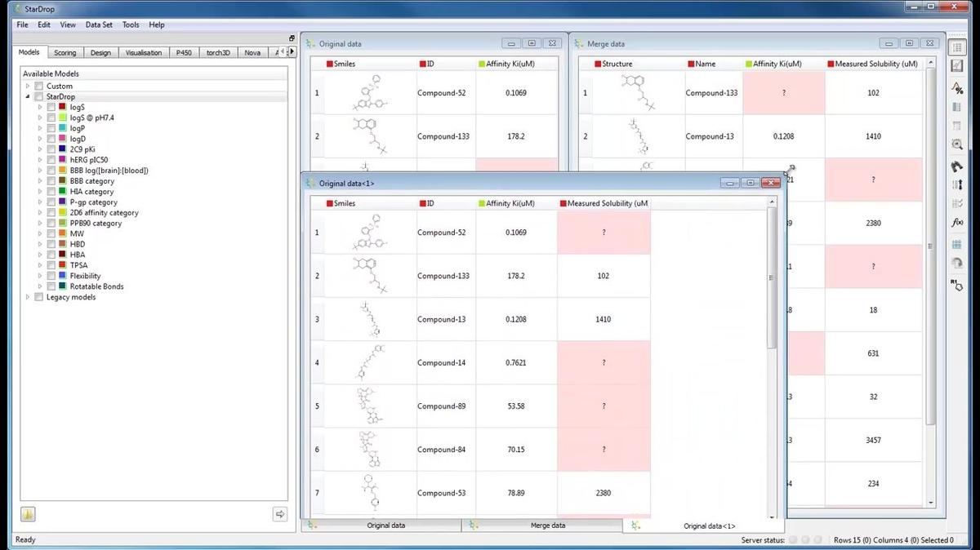Open the Data Set menu
This screenshot has height=550, width=980.
coord(98,24)
